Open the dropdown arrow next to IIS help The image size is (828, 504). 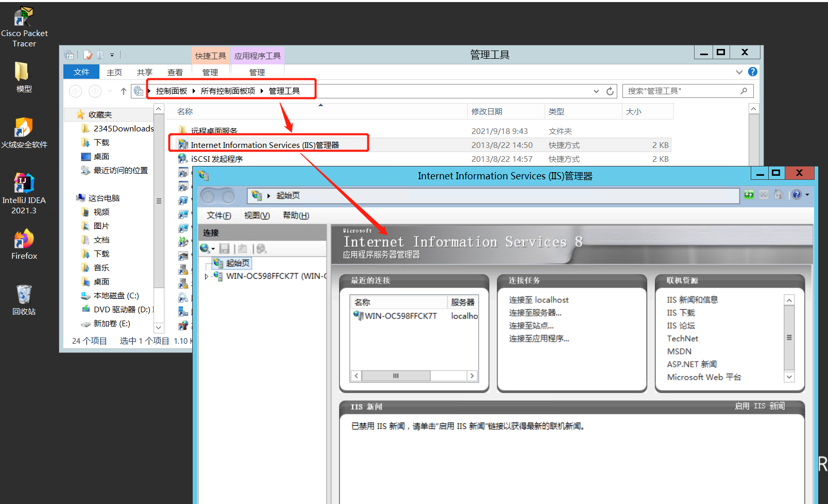pos(807,195)
